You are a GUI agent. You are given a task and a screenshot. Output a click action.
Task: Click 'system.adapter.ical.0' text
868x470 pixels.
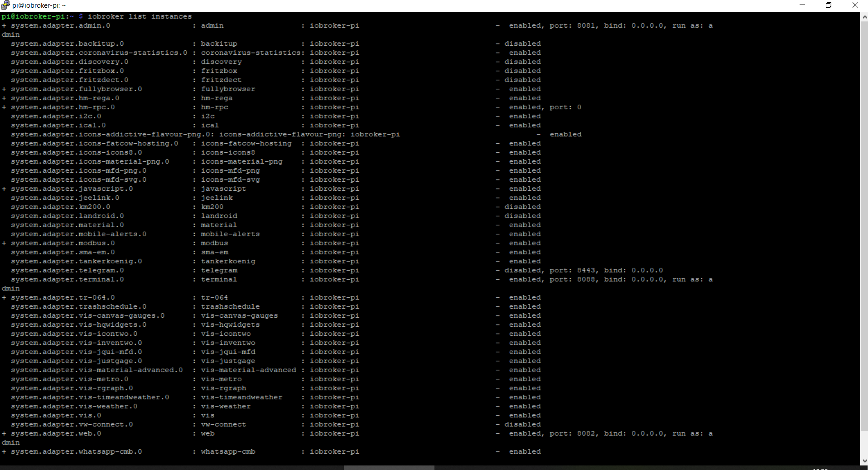58,126
